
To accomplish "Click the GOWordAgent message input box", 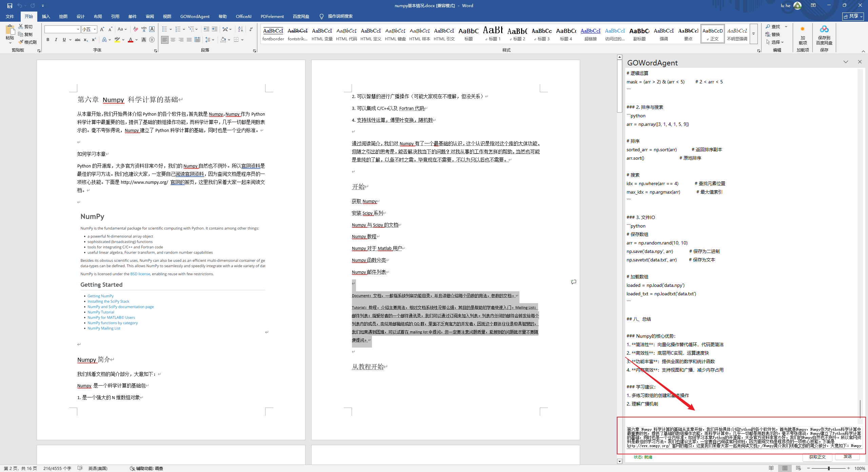I will (744, 437).
